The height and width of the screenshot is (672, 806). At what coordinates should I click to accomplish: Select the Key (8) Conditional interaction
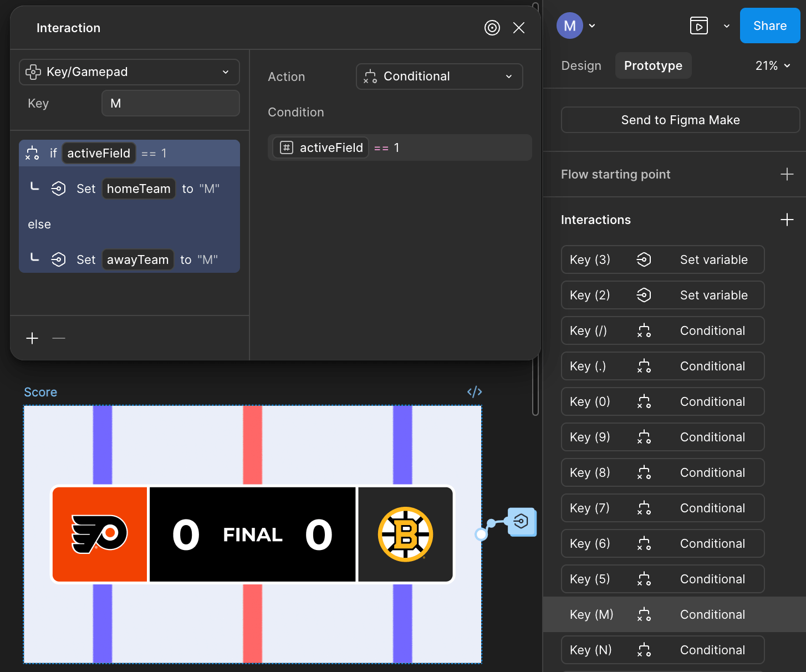coord(662,472)
